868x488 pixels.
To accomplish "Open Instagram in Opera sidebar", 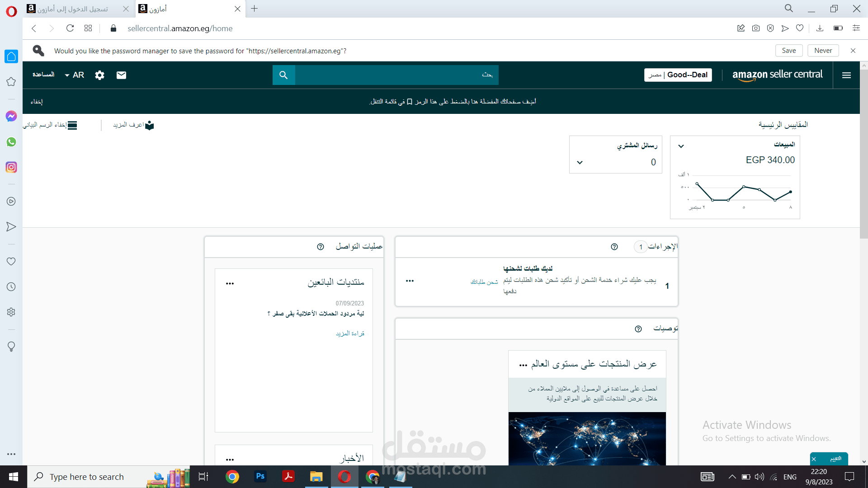I will (11, 167).
